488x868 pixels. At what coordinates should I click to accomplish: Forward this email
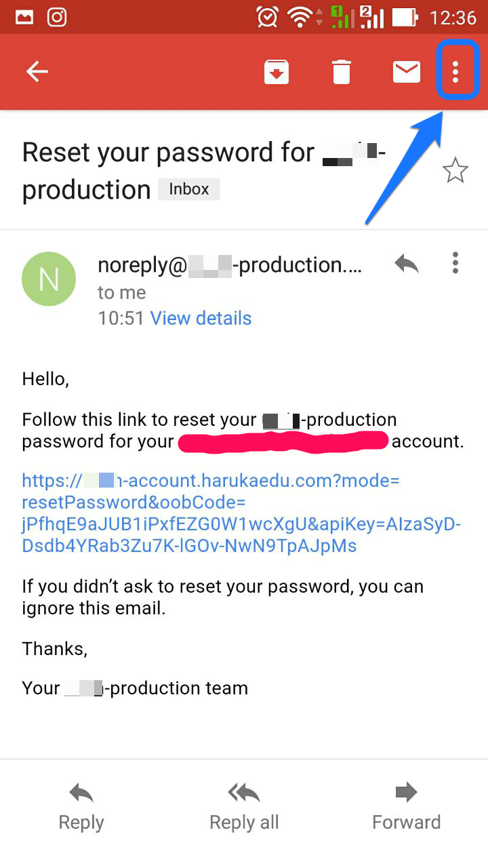tap(407, 807)
